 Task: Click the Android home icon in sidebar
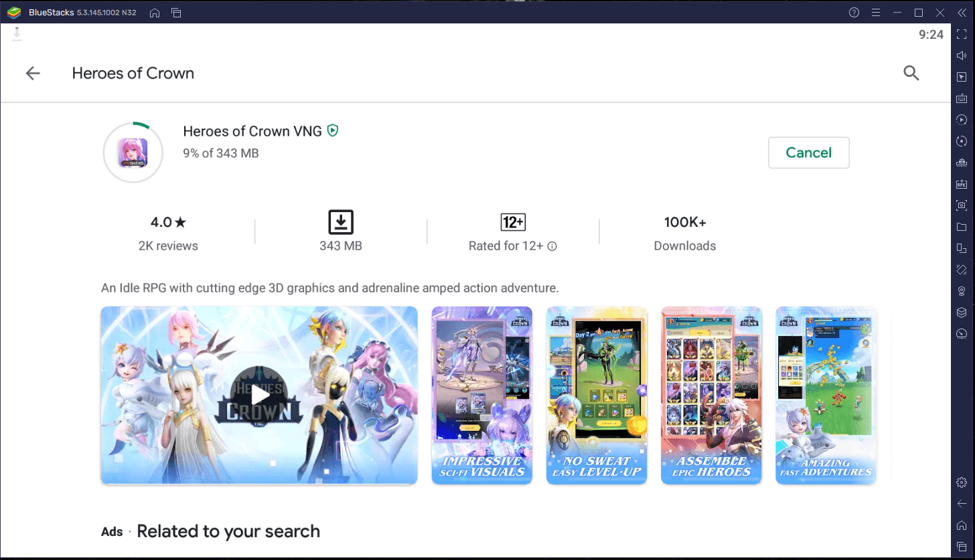pyautogui.click(x=962, y=525)
